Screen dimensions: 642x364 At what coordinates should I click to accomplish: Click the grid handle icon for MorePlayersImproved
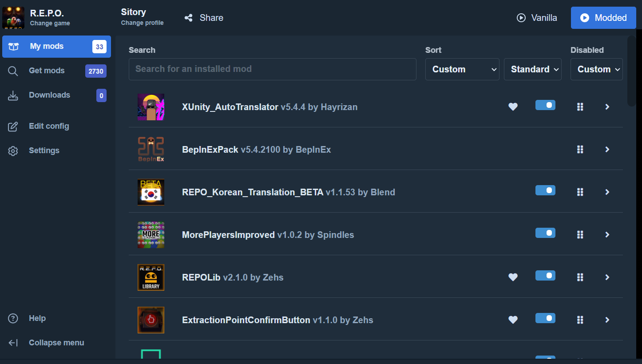point(580,234)
